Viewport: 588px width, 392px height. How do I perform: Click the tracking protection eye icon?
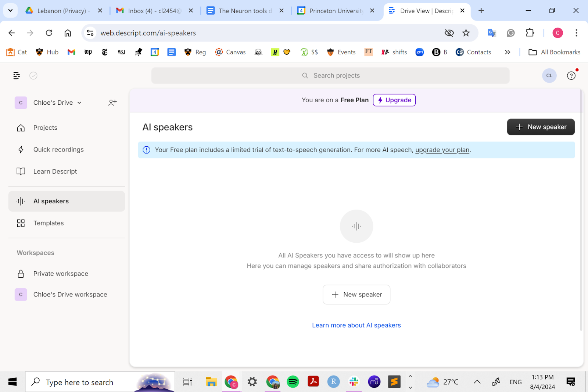click(x=449, y=33)
